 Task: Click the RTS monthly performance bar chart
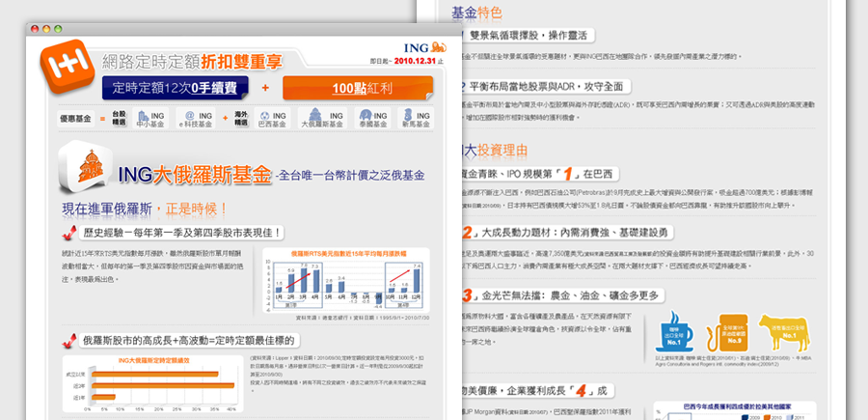point(345,280)
